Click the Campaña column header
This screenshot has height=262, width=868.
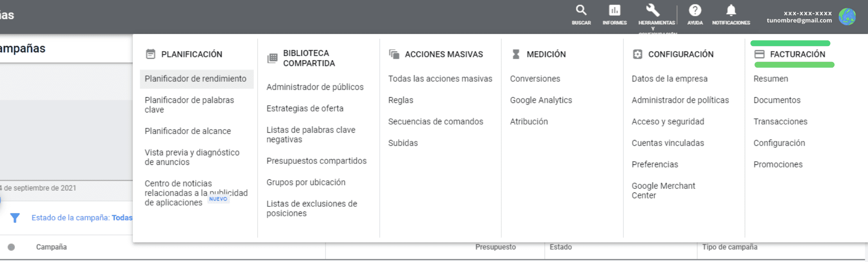pos(52,247)
